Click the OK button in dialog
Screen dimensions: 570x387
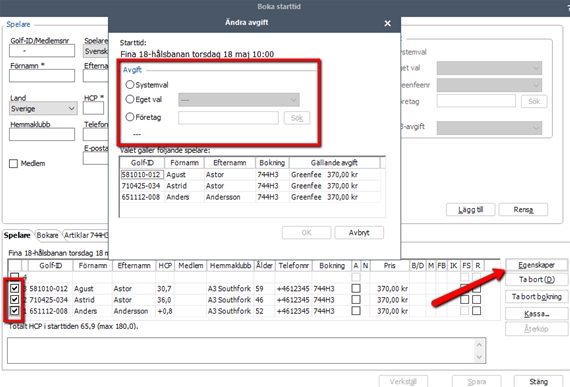[306, 233]
